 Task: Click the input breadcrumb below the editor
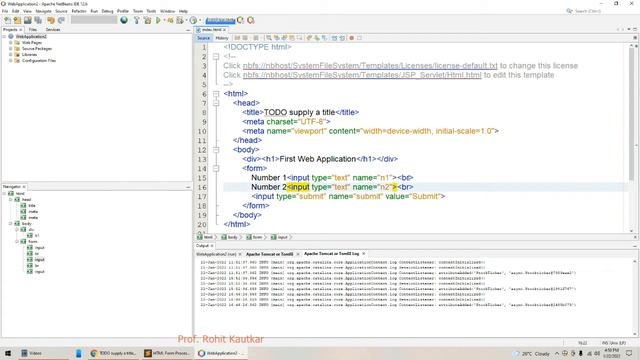pyautogui.click(x=280, y=237)
